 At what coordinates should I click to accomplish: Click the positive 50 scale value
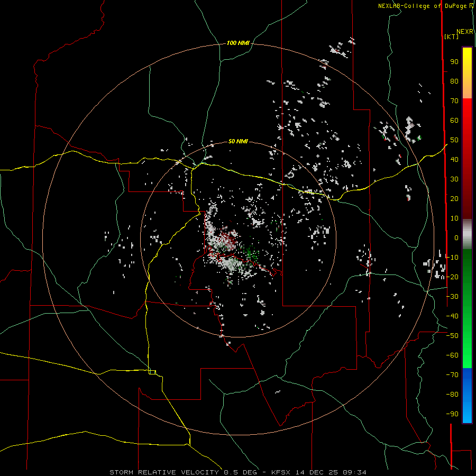point(454,140)
